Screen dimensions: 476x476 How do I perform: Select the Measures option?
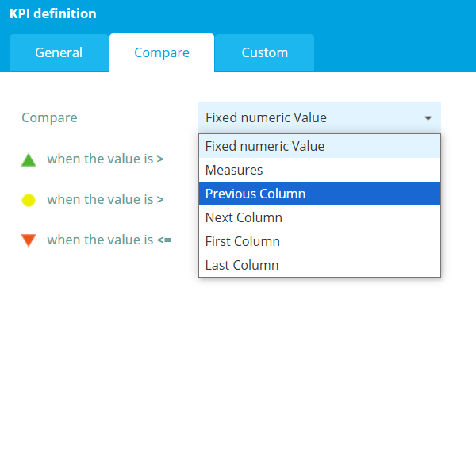tap(320, 170)
